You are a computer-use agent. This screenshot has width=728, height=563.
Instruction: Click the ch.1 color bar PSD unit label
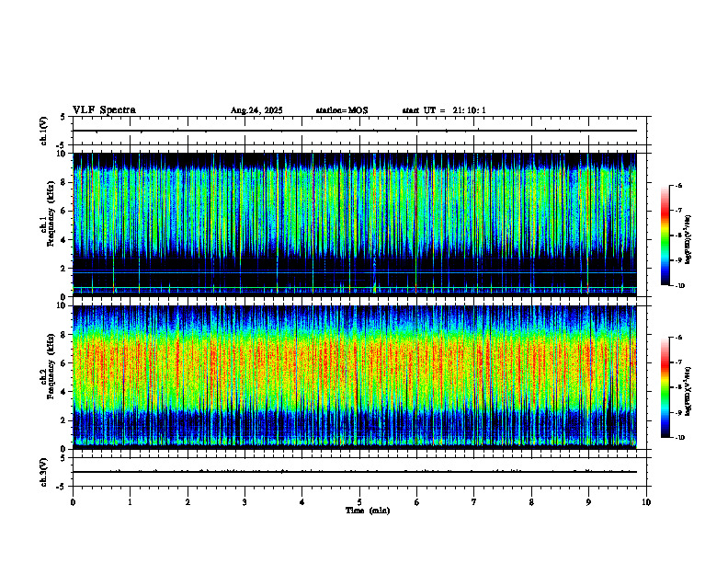pos(688,239)
